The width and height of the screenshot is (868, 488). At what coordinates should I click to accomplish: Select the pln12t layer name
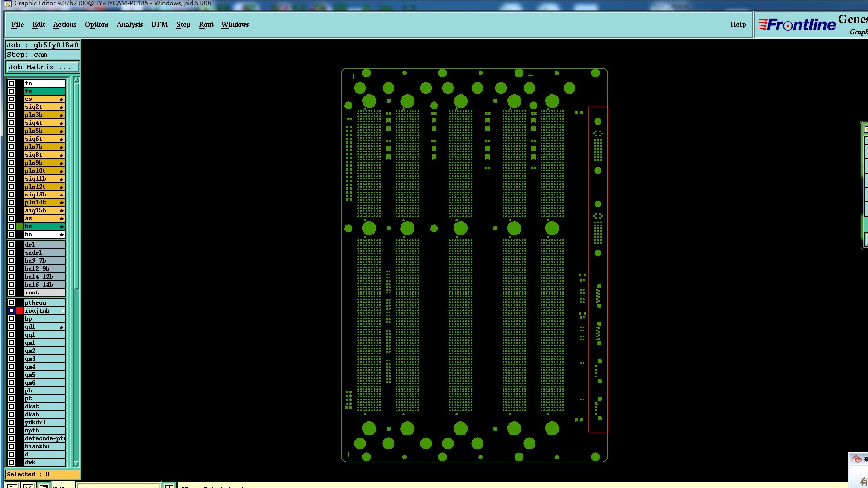point(44,187)
